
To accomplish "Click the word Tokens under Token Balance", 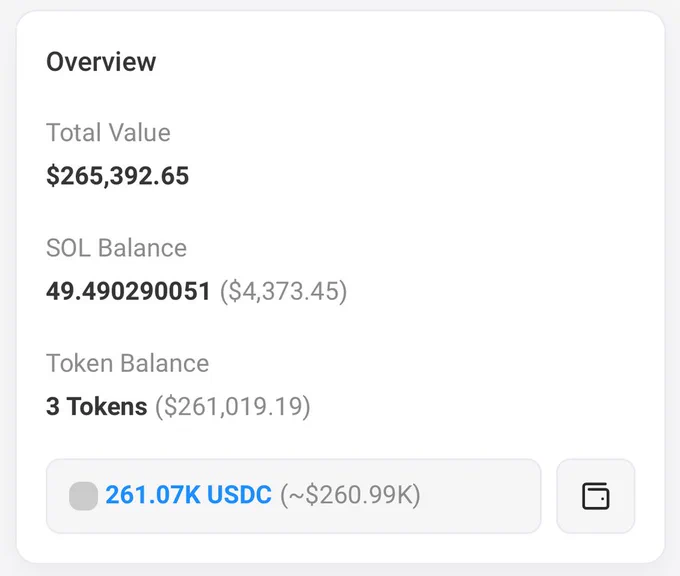I will [107, 406].
